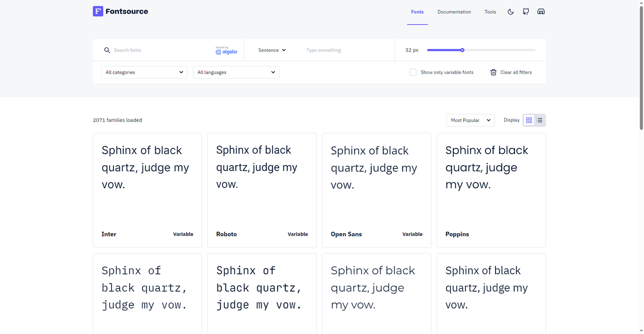
Task: Click the Fontsource logo icon
Action: [x=98, y=12]
